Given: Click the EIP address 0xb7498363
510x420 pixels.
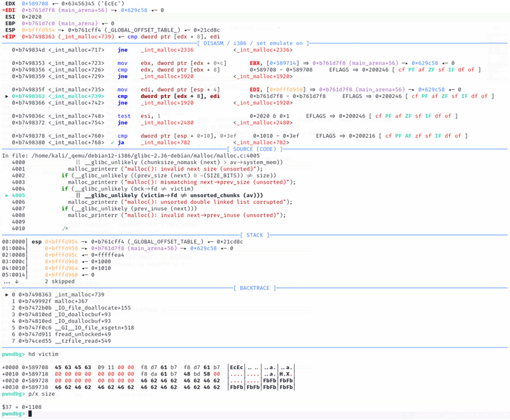Looking at the screenshot, I should pos(38,37).
